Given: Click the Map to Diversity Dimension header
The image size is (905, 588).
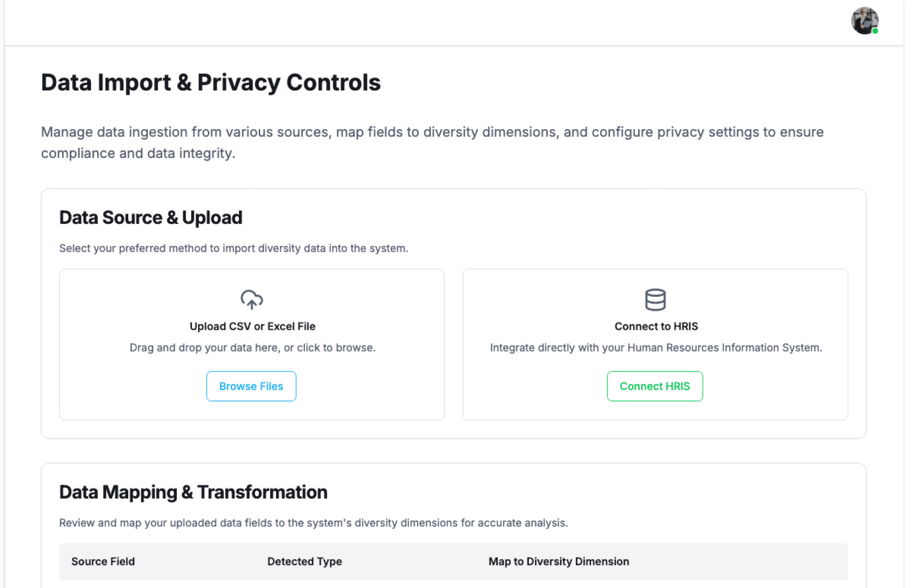Looking at the screenshot, I should point(559,561).
